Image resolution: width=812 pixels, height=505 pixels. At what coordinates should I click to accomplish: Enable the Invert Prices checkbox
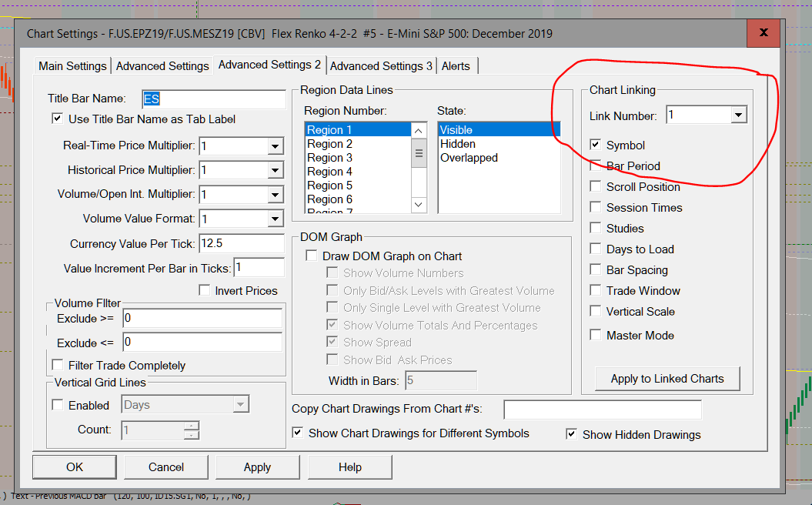[x=205, y=290]
